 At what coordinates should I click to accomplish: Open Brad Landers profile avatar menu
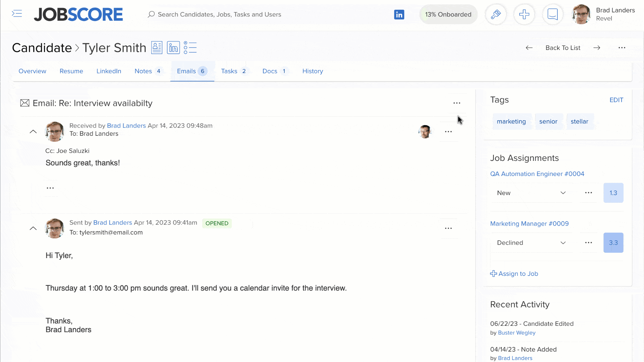coord(581,14)
